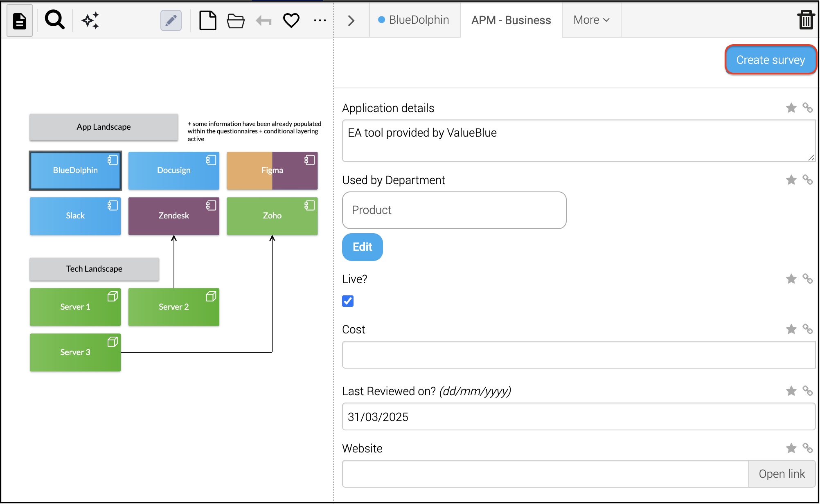The height and width of the screenshot is (504, 820).
Task: Select the Server 2 node
Action: coord(174,307)
